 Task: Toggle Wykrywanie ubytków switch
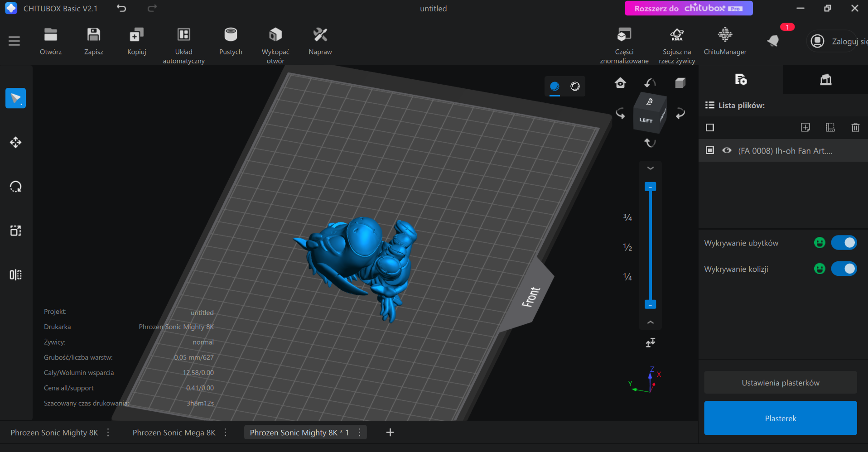(844, 243)
